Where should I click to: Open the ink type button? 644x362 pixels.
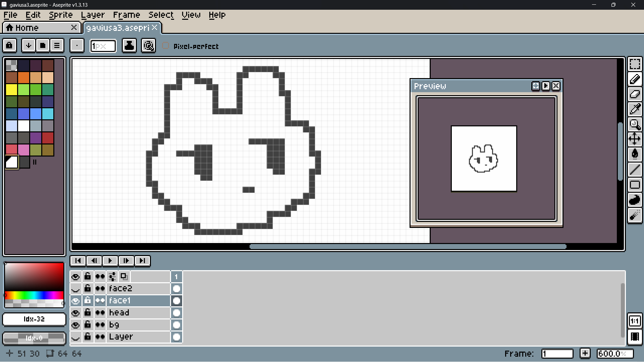point(129,46)
